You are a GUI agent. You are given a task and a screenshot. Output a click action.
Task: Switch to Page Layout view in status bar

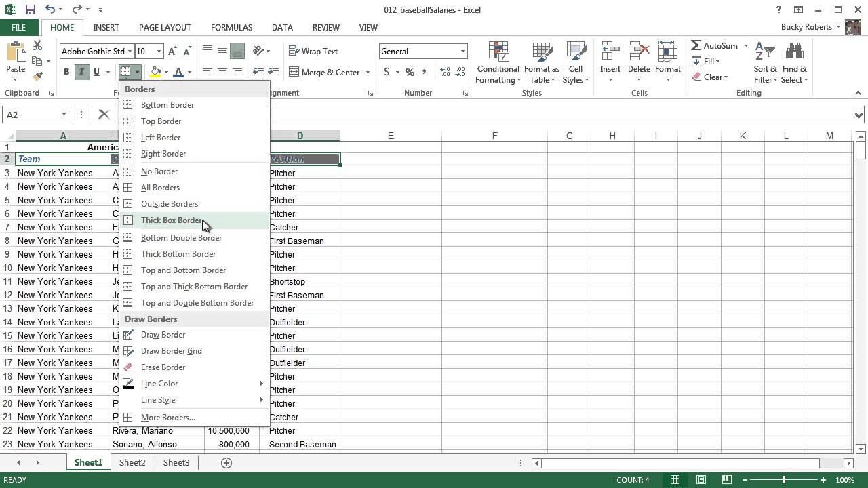tap(701, 480)
